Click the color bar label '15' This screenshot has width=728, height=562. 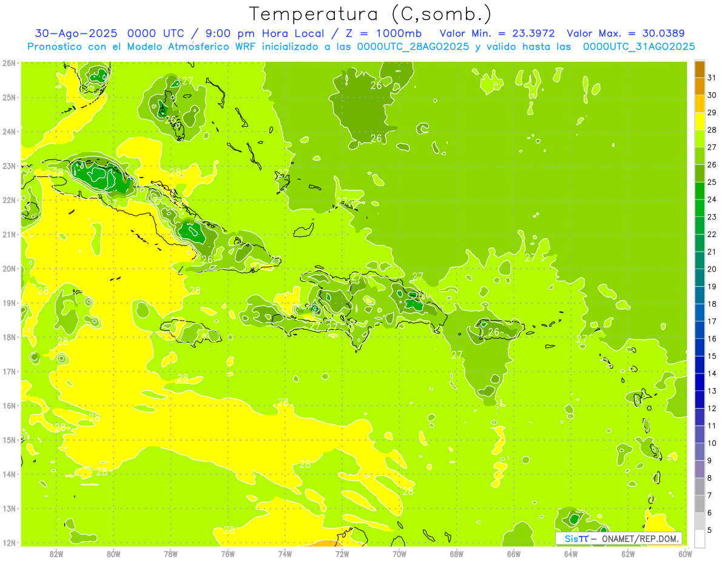tap(712, 356)
